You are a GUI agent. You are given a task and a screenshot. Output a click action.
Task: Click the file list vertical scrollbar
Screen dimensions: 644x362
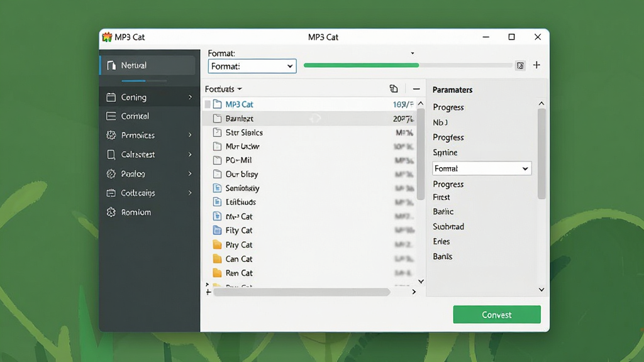[x=421, y=155]
